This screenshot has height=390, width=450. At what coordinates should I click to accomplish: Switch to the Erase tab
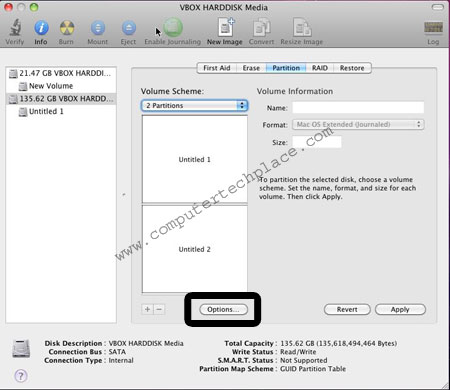[x=251, y=68]
